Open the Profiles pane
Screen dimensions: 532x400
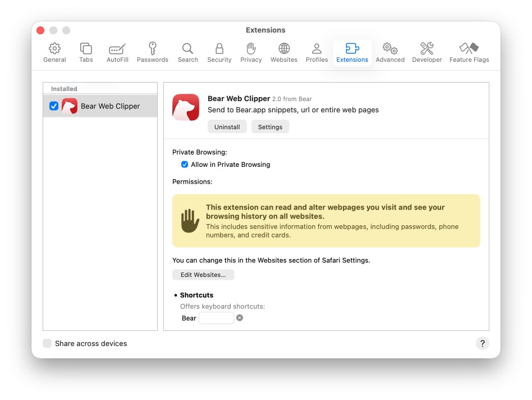(317, 53)
